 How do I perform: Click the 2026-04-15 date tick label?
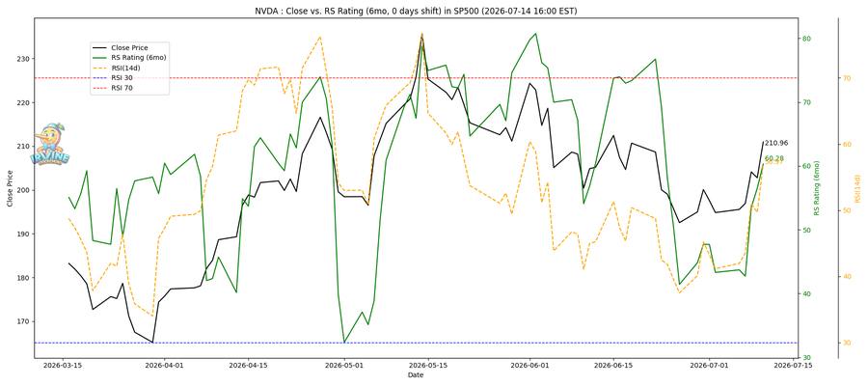[x=249, y=366]
